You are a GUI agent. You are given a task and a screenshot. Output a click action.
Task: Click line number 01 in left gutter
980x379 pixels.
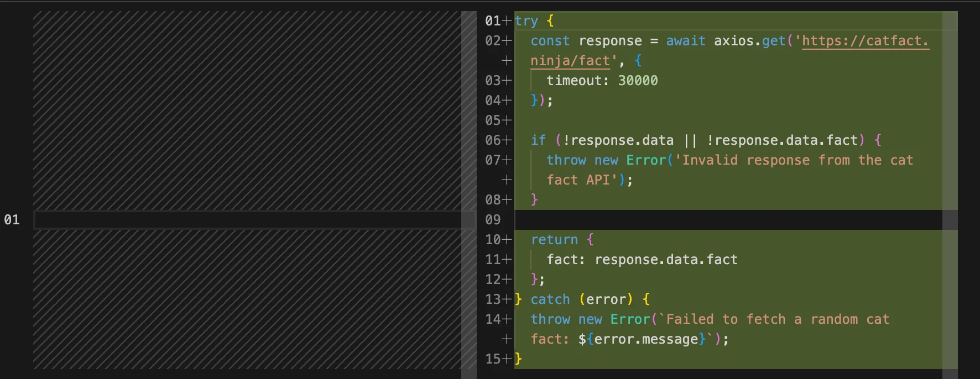(x=12, y=220)
